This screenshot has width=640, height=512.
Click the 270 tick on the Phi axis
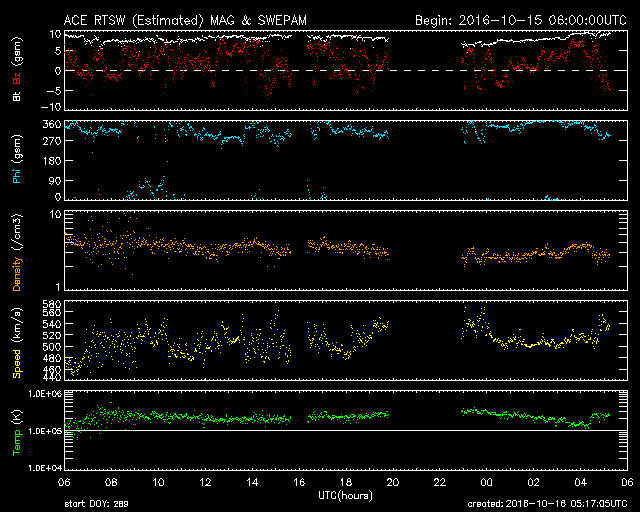tap(52, 141)
